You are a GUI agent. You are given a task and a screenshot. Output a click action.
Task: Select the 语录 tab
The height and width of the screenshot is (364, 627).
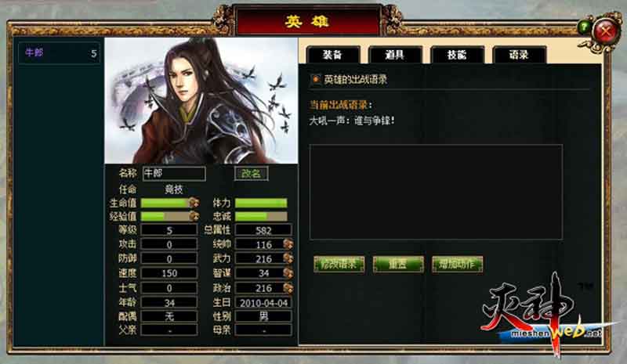(520, 55)
